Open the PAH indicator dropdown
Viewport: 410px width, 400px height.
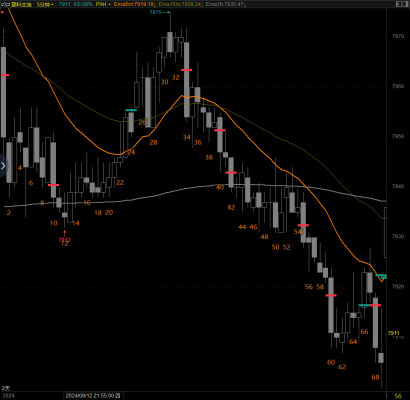pyautogui.click(x=103, y=4)
